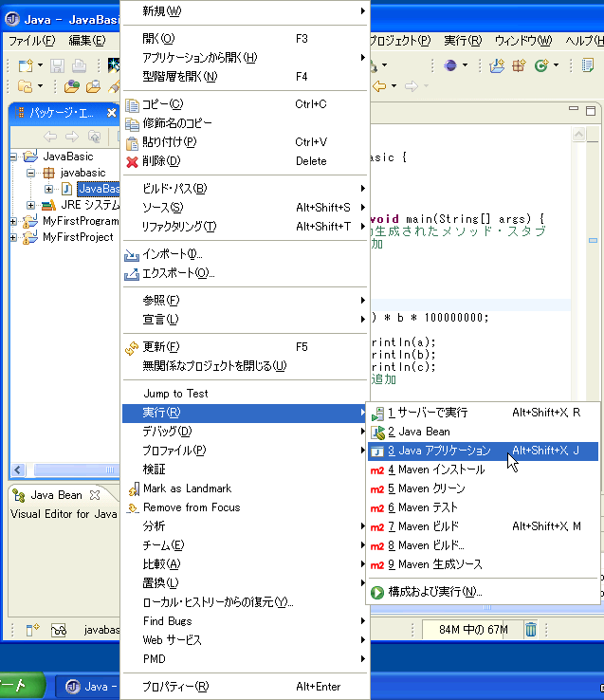The height and width of the screenshot is (700, 604).
Task: Select 削除 (Delete) from context menu
Action: pos(154,161)
